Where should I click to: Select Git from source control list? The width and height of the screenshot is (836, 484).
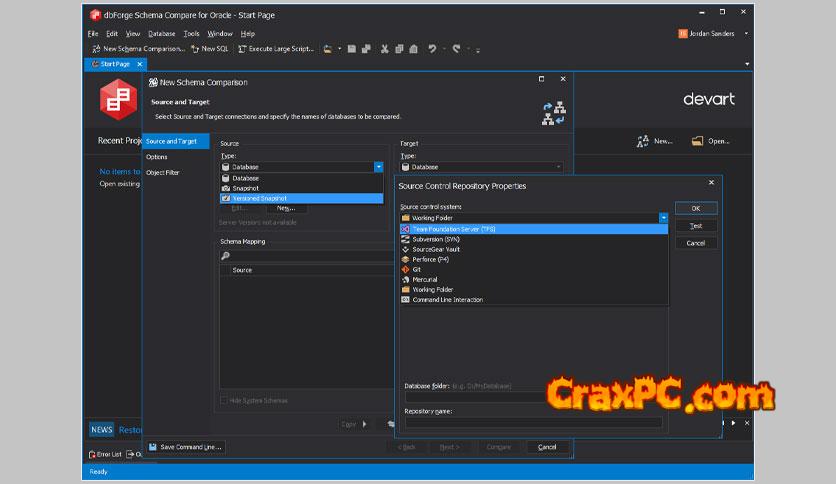(418, 269)
